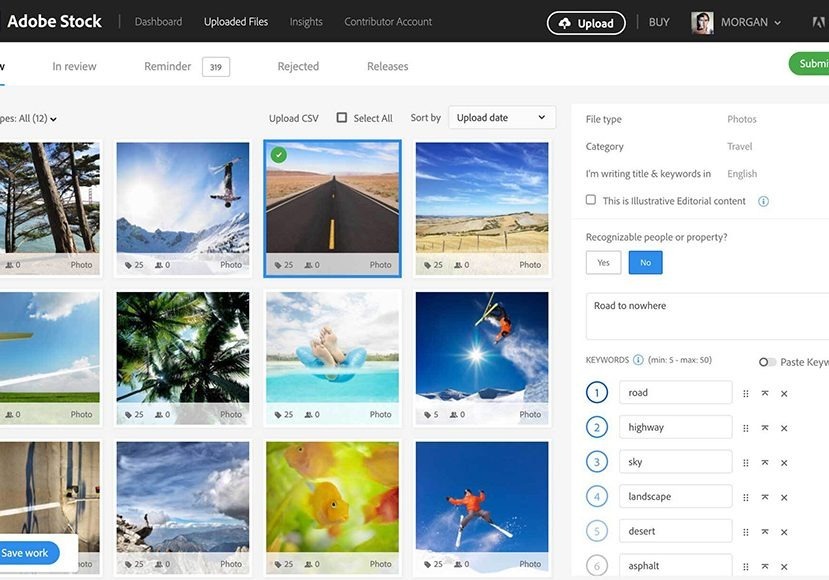Delete the 'landscape' keyword using X icon
829x580 pixels.
pyautogui.click(x=784, y=497)
